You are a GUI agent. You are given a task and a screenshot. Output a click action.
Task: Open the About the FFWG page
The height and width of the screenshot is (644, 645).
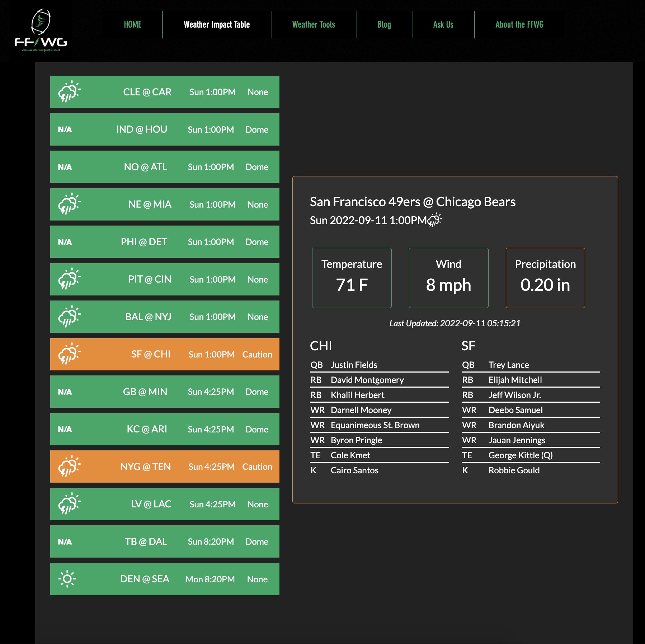tap(519, 24)
